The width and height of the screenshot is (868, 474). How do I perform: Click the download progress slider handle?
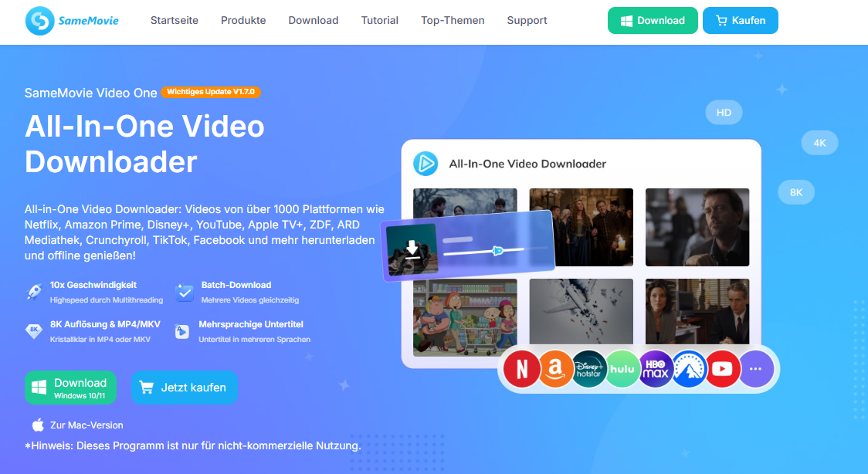click(497, 251)
